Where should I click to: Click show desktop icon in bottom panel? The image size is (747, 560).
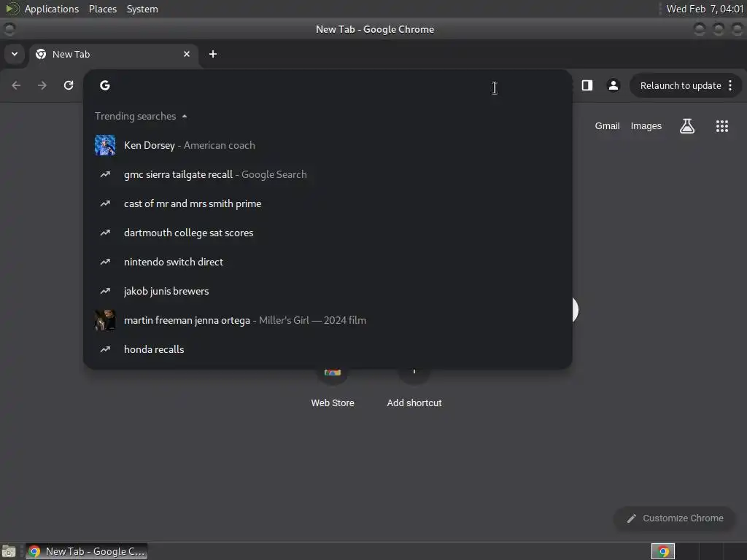click(9, 552)
